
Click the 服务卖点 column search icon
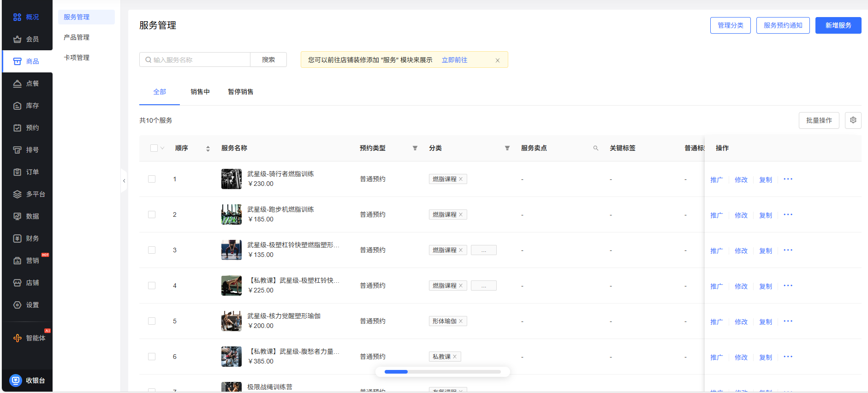[x=595, y=148]
